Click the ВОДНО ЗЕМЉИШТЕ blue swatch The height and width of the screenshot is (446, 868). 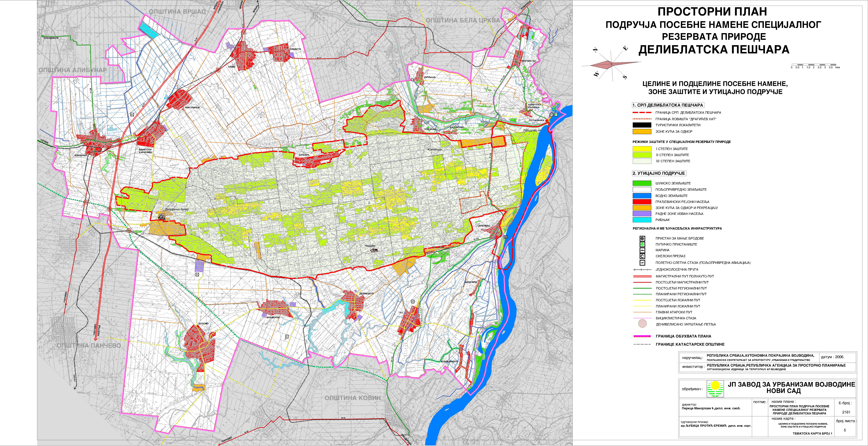[x=642, y=196]
